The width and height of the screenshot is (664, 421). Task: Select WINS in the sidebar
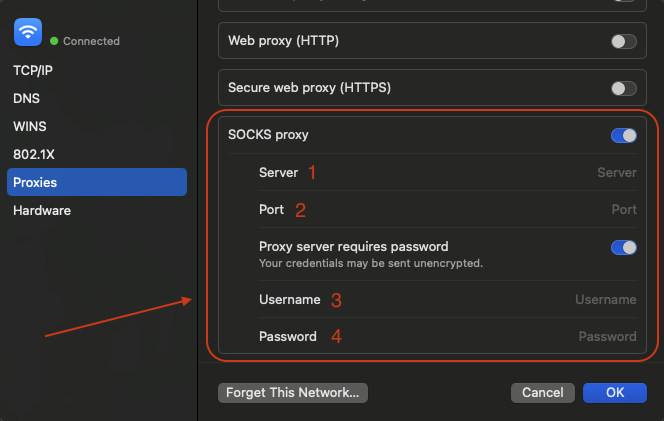[30, 127]
